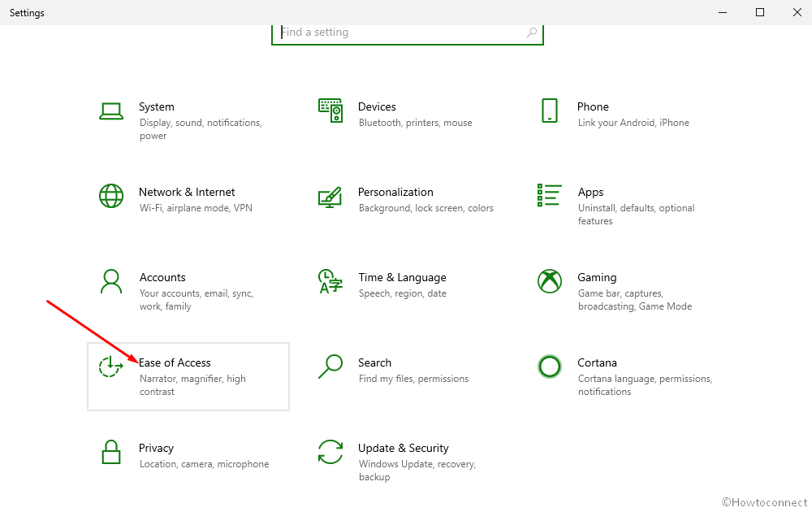Click 'Background, lock screen, colors' text
The width and height of the screenshot is (812, 512).
(426, 208)
